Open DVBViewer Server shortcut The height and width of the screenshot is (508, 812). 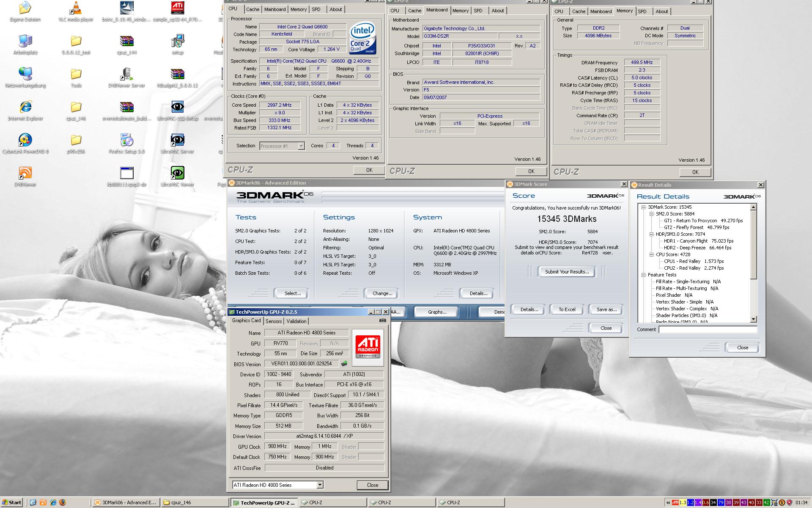click(x=127, y=77)
